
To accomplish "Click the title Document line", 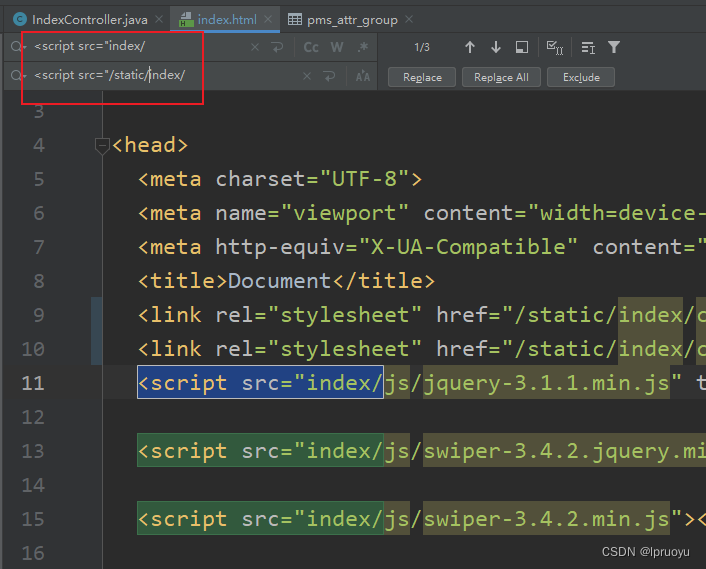I will 286,281.
